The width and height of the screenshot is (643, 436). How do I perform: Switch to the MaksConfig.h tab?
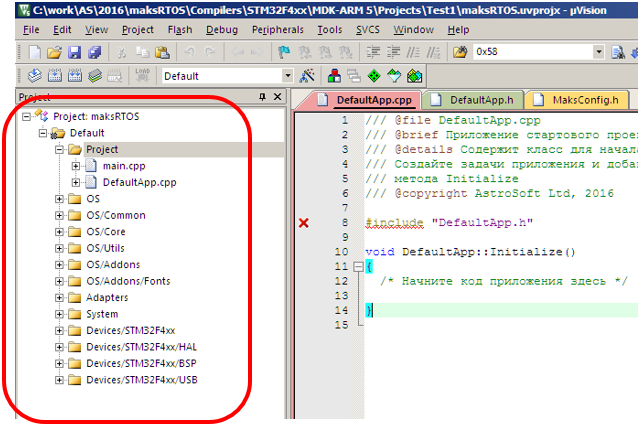click(x=578, y=100)
